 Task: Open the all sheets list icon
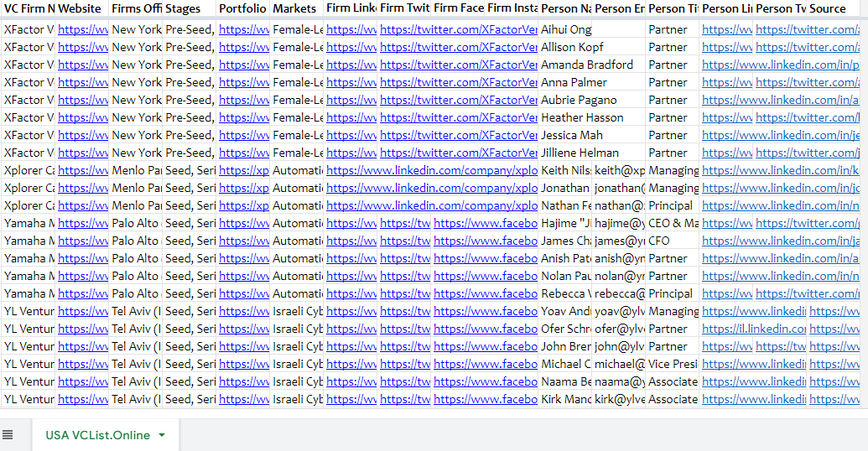pos(8,435)
